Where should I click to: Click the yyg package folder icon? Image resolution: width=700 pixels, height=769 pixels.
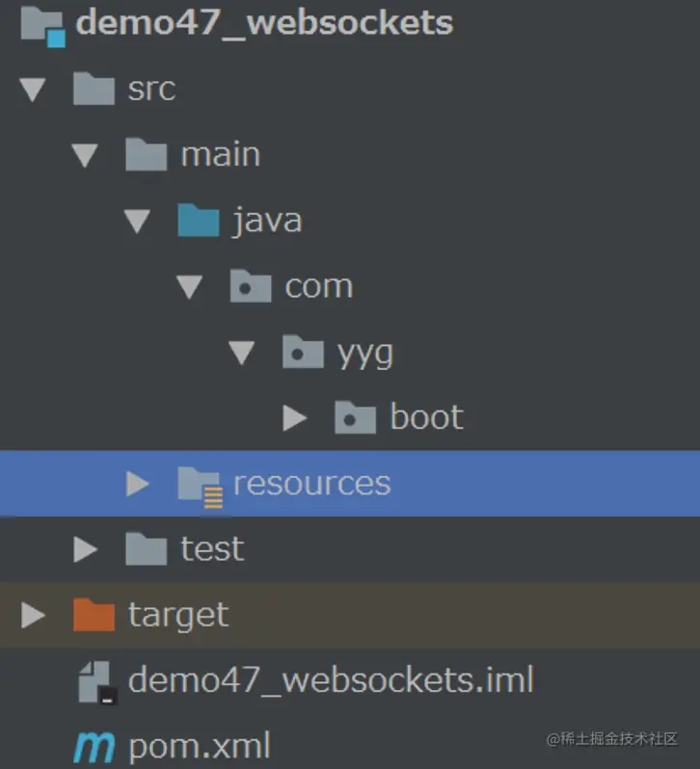[x=303, y=352]
